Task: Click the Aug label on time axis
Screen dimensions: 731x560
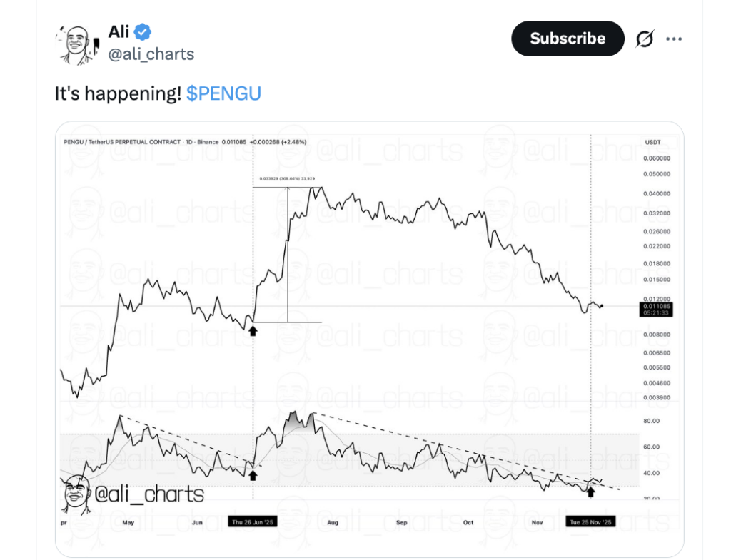Action: click(x=332, y=522)
